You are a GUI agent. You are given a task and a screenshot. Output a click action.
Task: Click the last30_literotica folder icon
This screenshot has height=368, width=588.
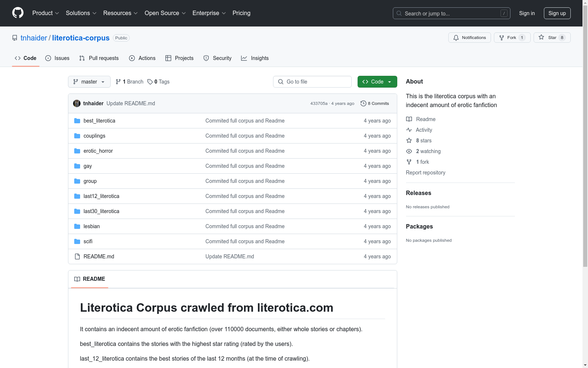click(x=77, y=211)
